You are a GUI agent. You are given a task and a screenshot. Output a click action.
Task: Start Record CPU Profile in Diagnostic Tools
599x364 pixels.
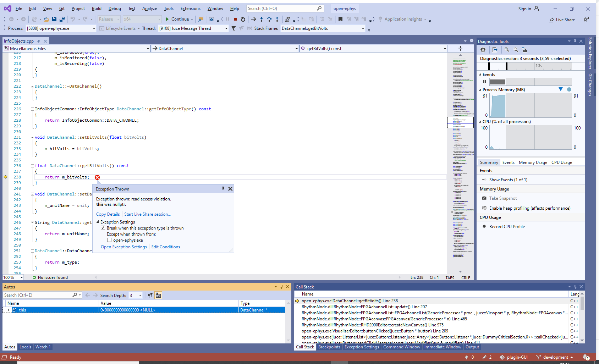tap(506, 226)
